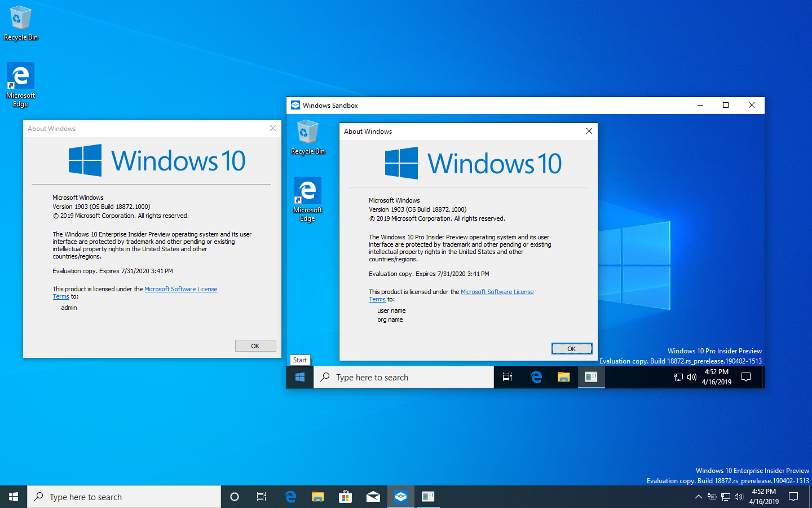Click 'admin' licensee text in host dialog

click(69, 308)
